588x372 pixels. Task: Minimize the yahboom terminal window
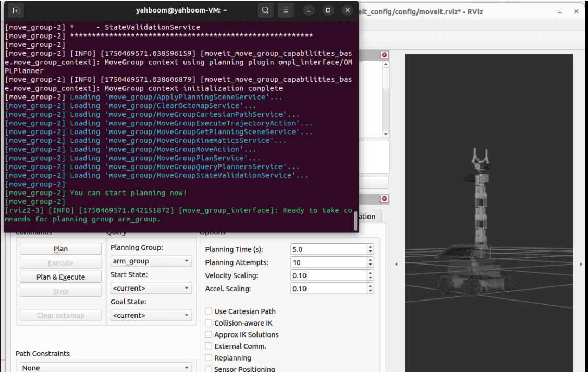click(309, 10)
